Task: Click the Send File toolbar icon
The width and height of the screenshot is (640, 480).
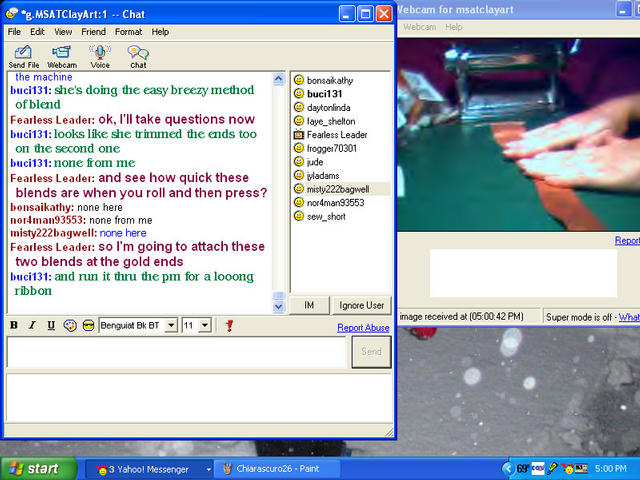Action: [x=23, y=57]
